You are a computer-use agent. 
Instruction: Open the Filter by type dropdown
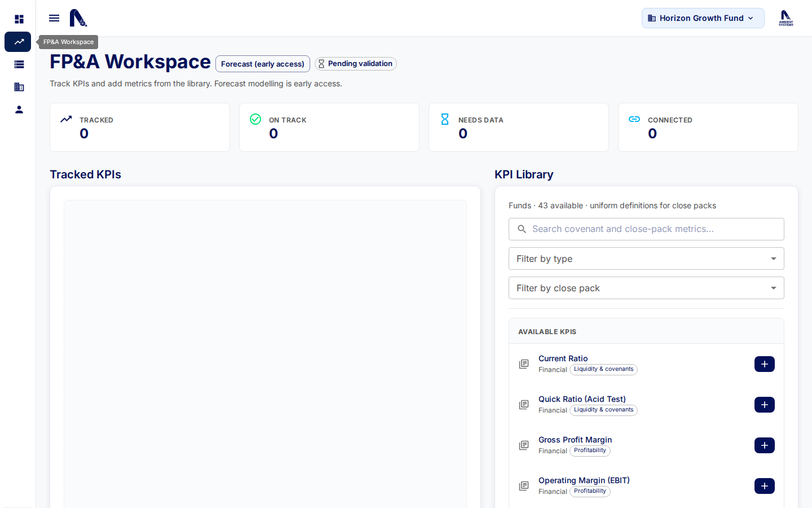click(x=646, y=259)
